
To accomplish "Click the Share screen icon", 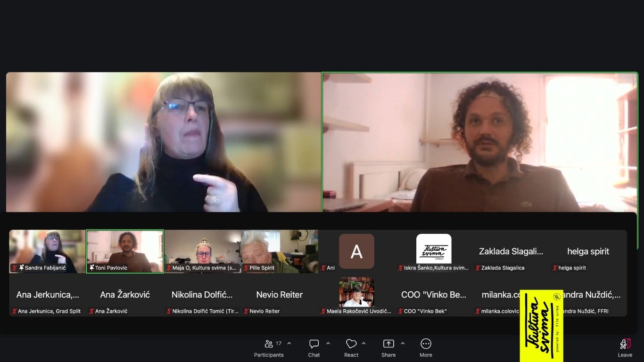I will click(x=388, y=344).
